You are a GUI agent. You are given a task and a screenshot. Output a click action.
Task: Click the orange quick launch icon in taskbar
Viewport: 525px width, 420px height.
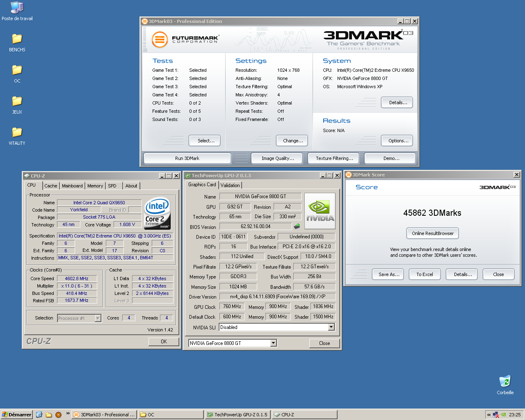click(58, 415)
